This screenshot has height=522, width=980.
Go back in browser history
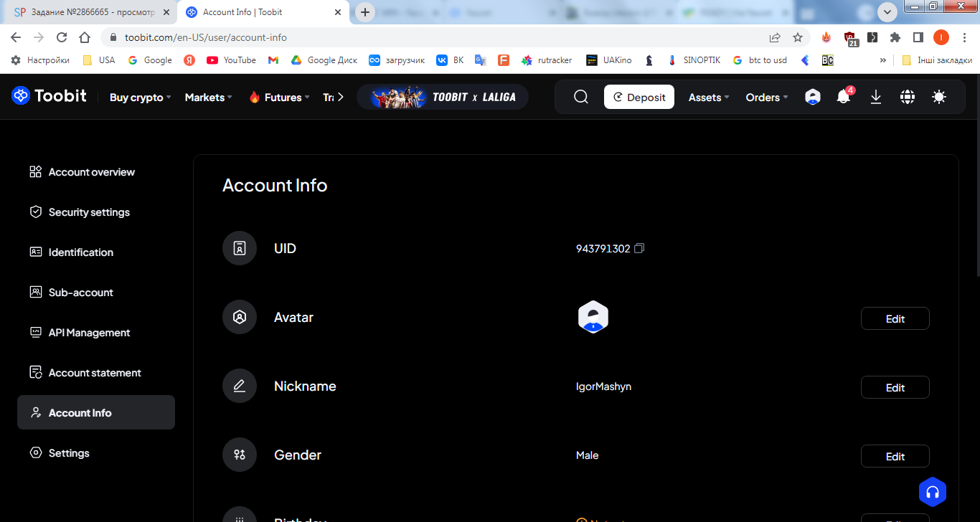pyautogui.click(x=16, y=37)
